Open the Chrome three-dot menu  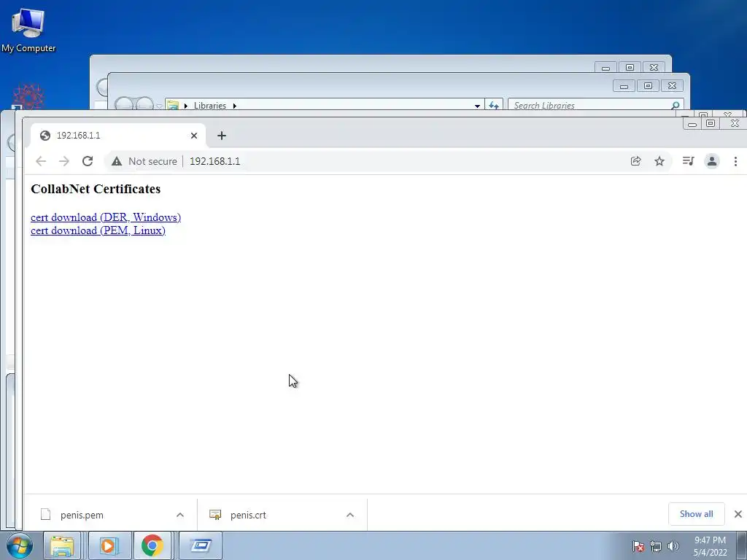coord(735,161)
